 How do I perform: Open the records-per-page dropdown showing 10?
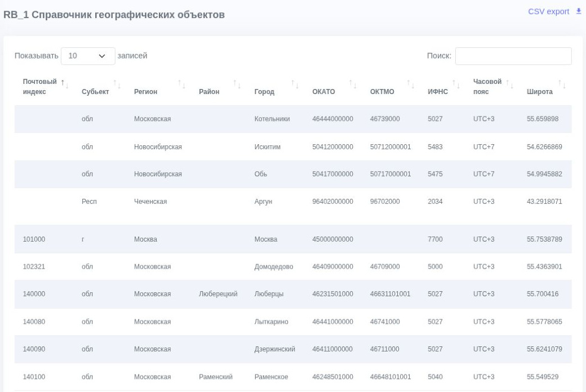(x=88, y=56)
